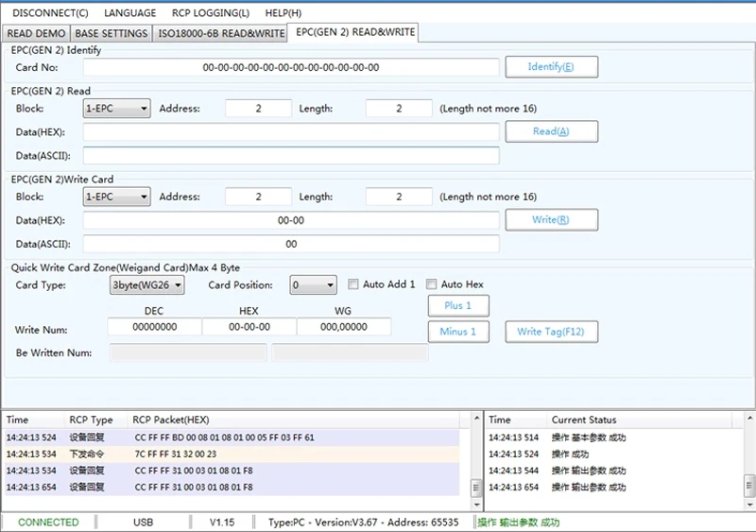Switch to the READ DEMO tab
Screen dimensions: 756x532
(36, 33)
